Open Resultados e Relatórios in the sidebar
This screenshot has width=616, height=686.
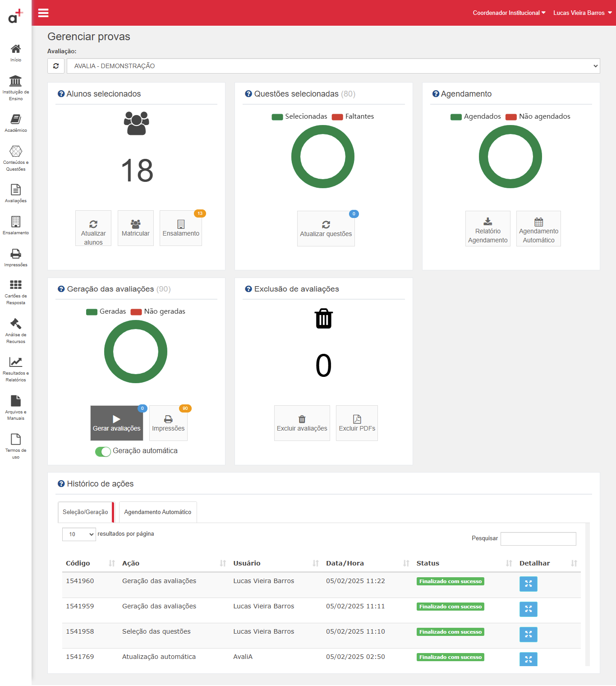(x=16, y=369)
